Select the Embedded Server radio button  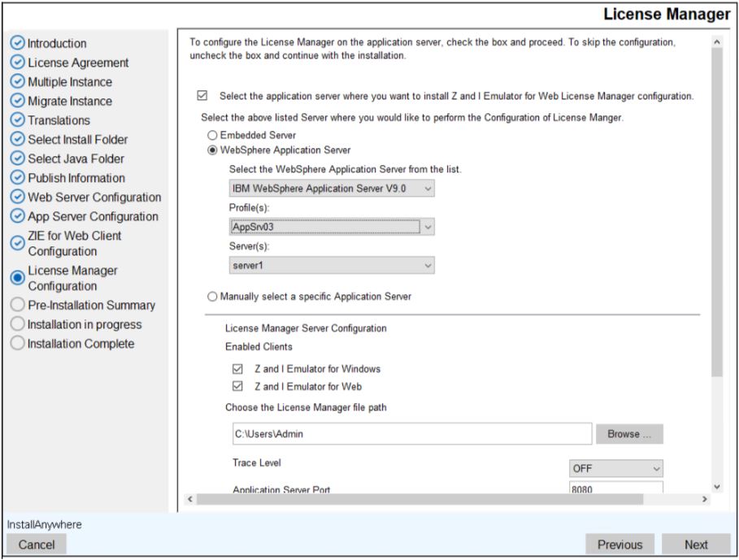[212, 135]
